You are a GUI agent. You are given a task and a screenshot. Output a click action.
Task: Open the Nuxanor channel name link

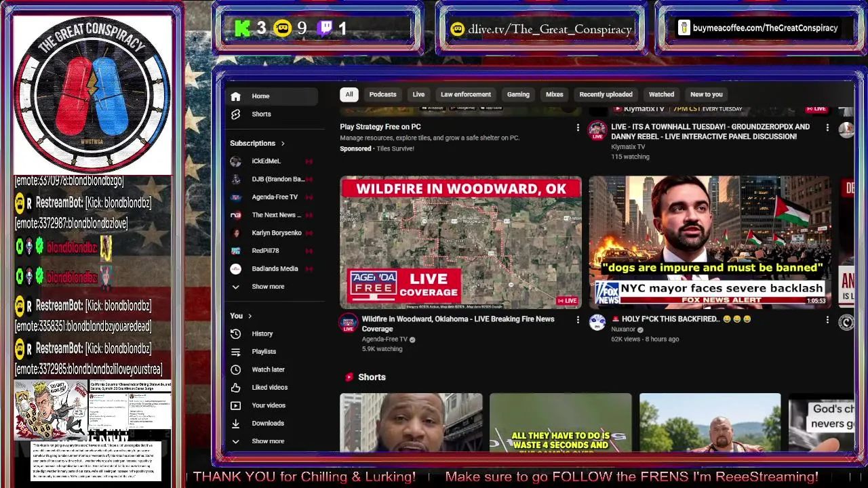click(623, 329)
